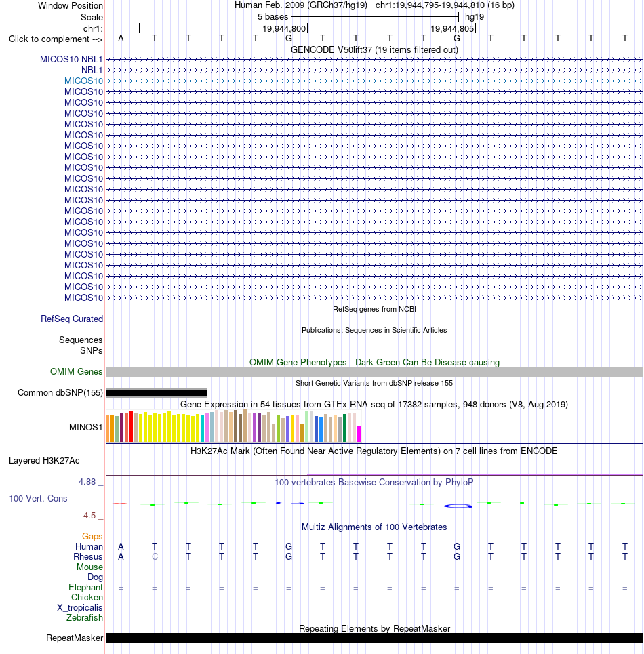The height and width of the screenshot is (654, 644).
Task: Click the Rhesus alignment row label
Action: tap(88, 557)
